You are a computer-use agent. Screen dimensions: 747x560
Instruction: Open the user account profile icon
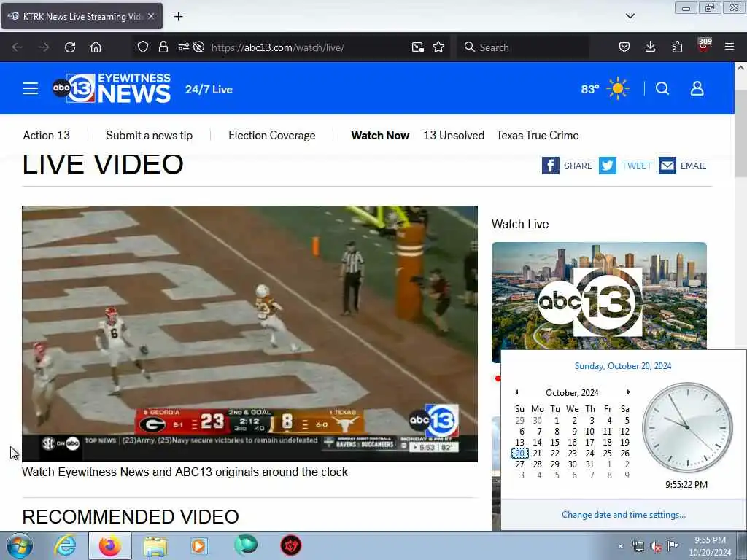697,88
